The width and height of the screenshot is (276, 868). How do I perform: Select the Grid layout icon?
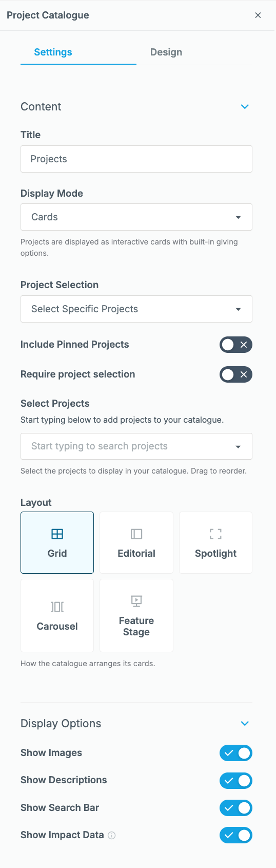(x=57, y=534)
